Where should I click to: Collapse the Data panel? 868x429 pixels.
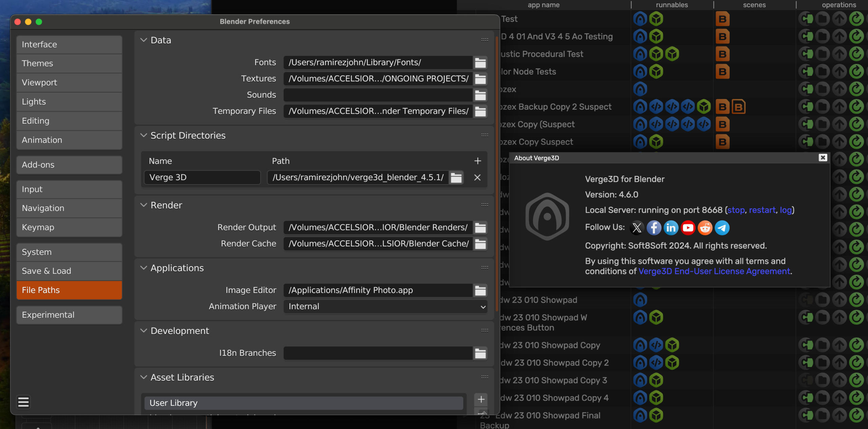pyautogui.click(x=144, y=40)
